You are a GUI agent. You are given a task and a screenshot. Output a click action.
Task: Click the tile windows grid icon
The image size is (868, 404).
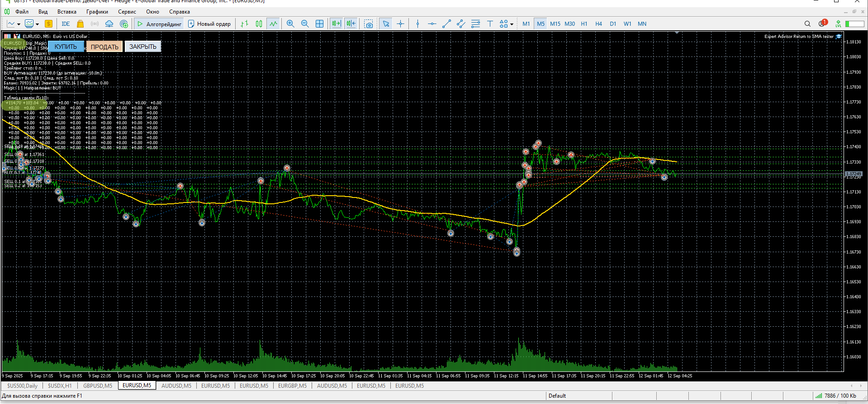pos(319,24)
